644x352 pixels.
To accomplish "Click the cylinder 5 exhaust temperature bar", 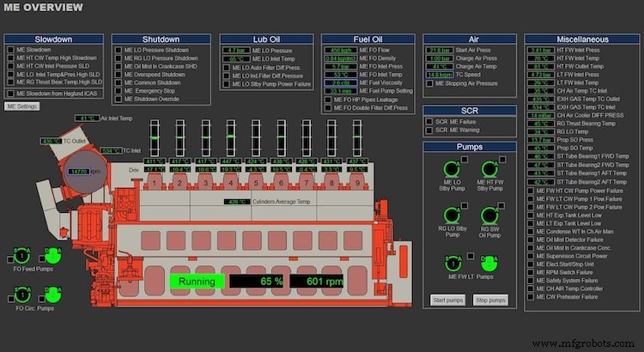I will click(255, 137).
